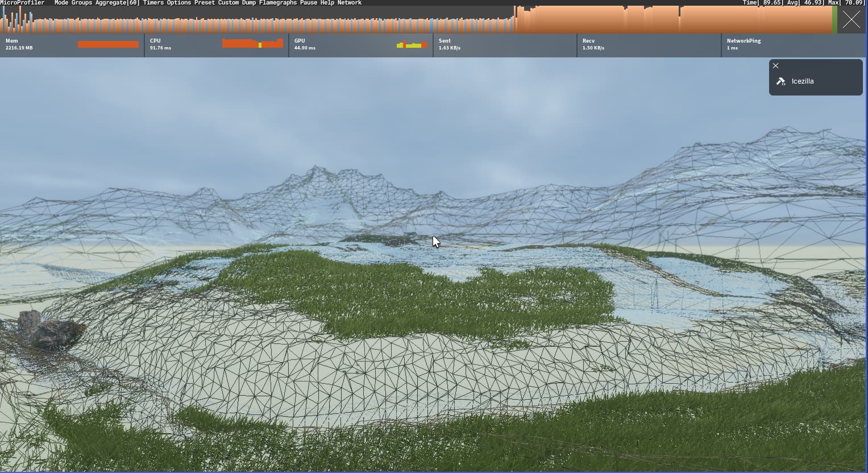Select the GPU timing panel
This screenshot has width=868, height=473.
pos(361,45)
